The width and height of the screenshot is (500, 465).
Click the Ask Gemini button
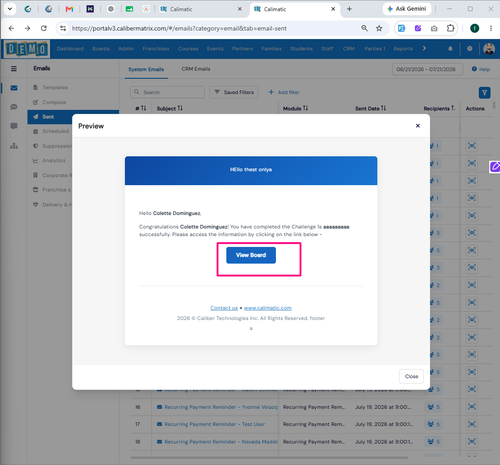tap(407, 9)
